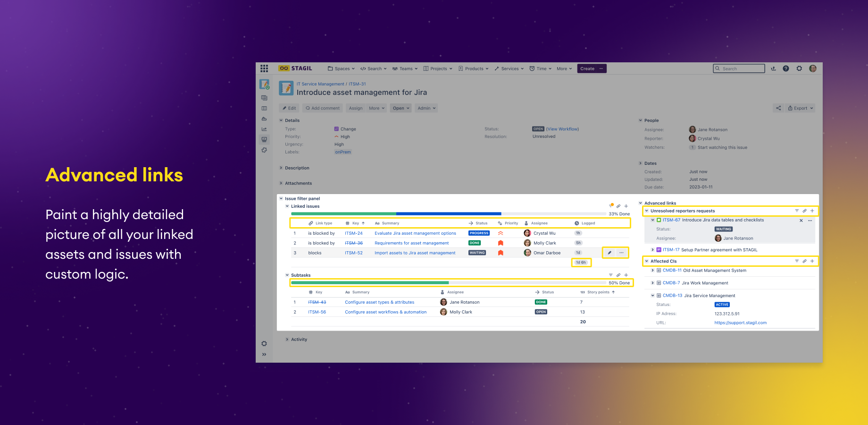This screenshot has width=868, height=425.
Task: Open the Projects menu
Action: click(437, 68)
